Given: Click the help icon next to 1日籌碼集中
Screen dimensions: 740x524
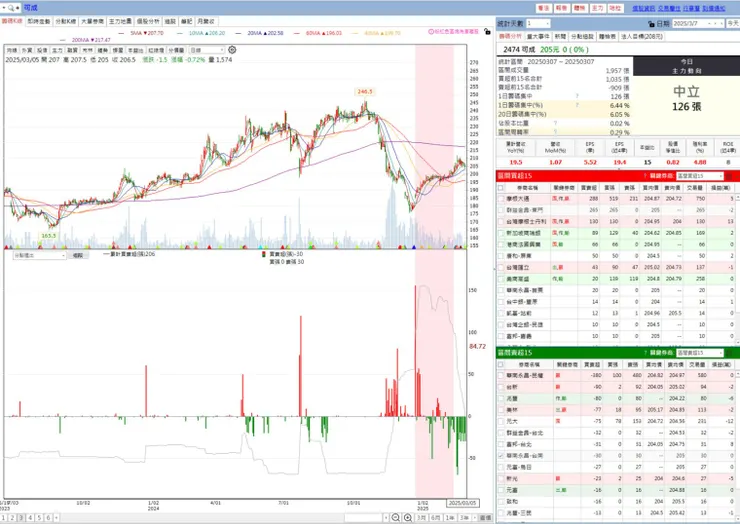Looking at the screenshot, I should tap(577, 96).
